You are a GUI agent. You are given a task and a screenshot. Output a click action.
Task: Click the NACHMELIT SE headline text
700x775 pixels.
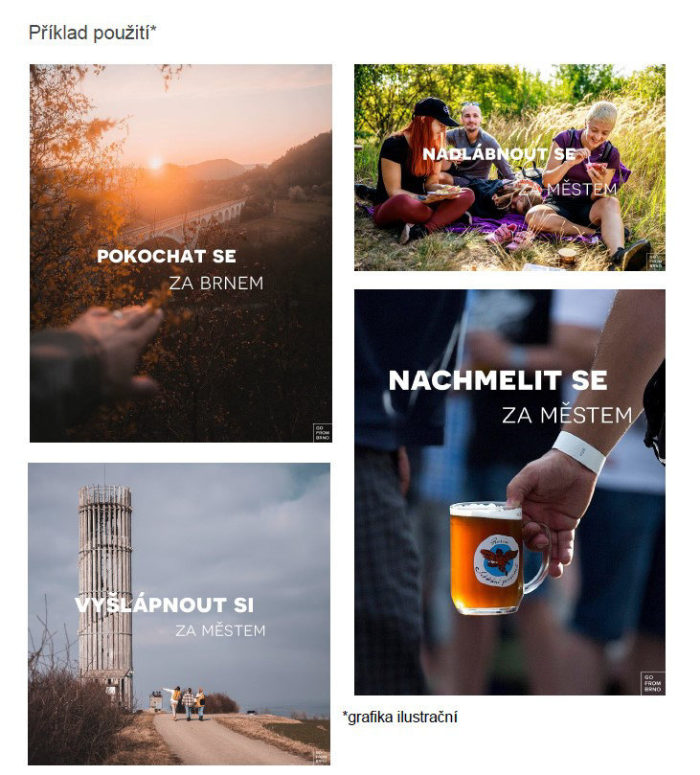tap(498, 380)
